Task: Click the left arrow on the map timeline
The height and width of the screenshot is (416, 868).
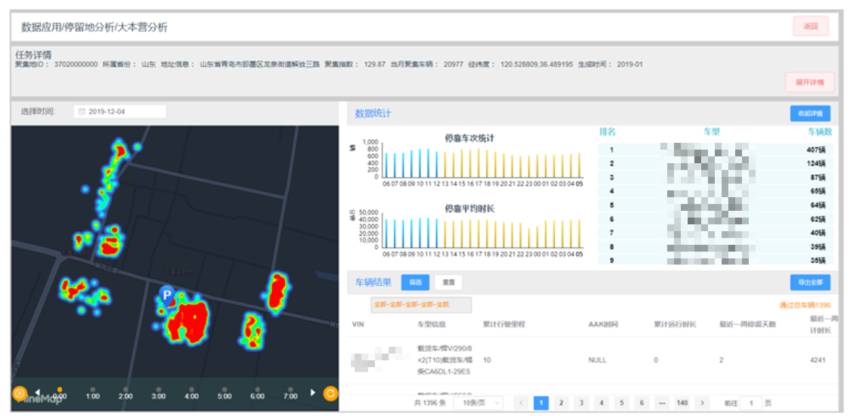Action: 37,393
